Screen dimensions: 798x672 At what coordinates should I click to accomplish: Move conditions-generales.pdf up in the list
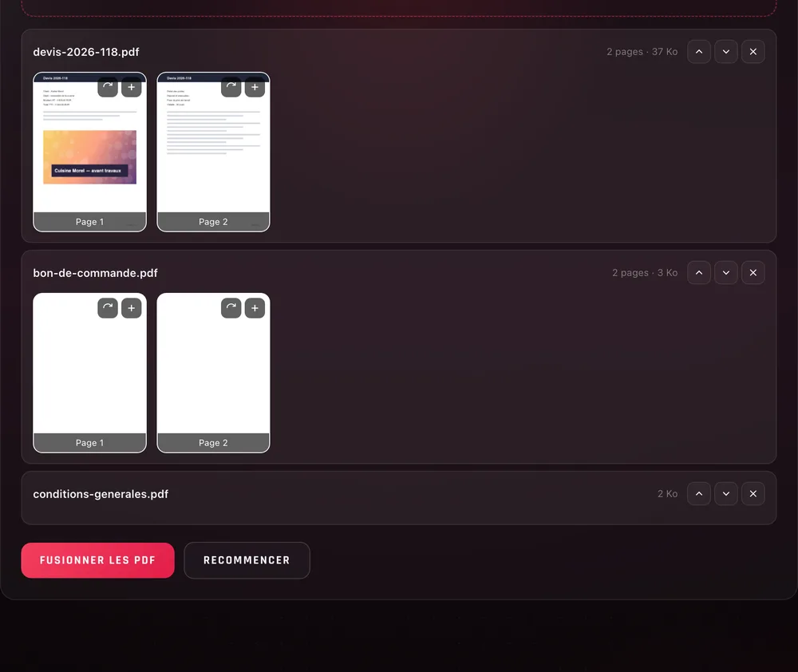point(699,494)
